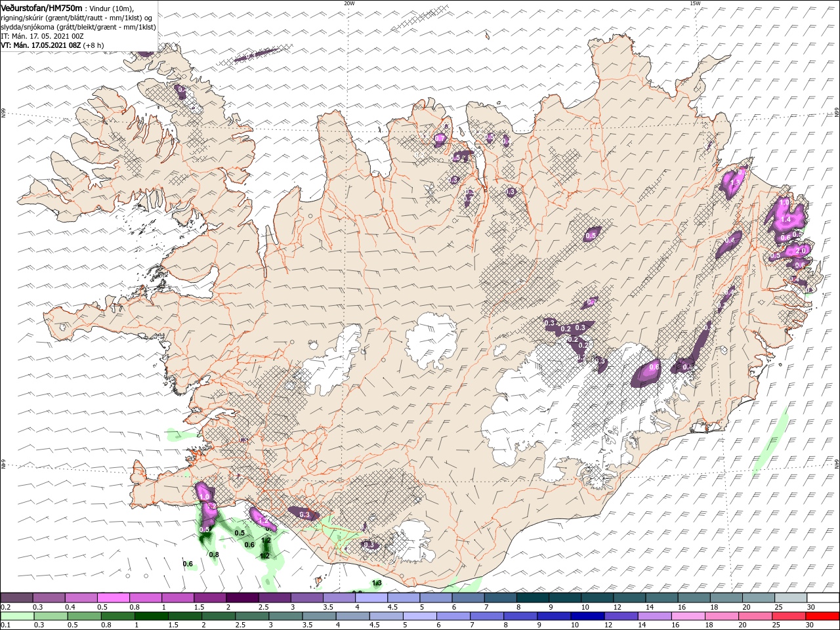Select the upper legend swatch labeled 0.3
The width and height of the screenshot is (840, 630).
pos(49,597)
